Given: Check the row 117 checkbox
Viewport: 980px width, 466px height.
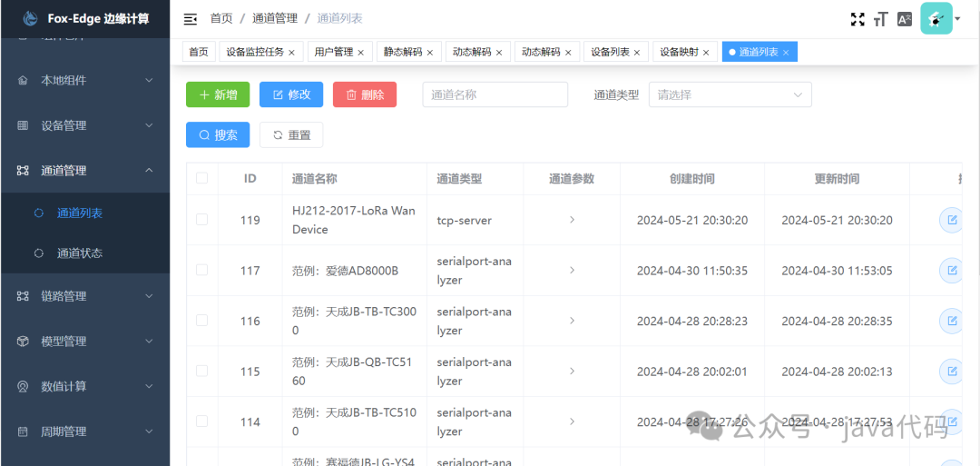Looking at the screenshot, I should pyautogui.click(x=201, y=270).
